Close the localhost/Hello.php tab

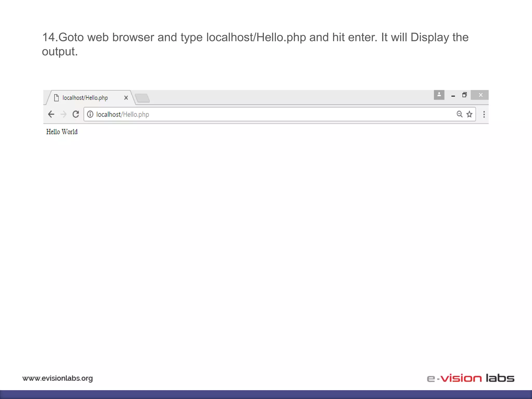126,98
